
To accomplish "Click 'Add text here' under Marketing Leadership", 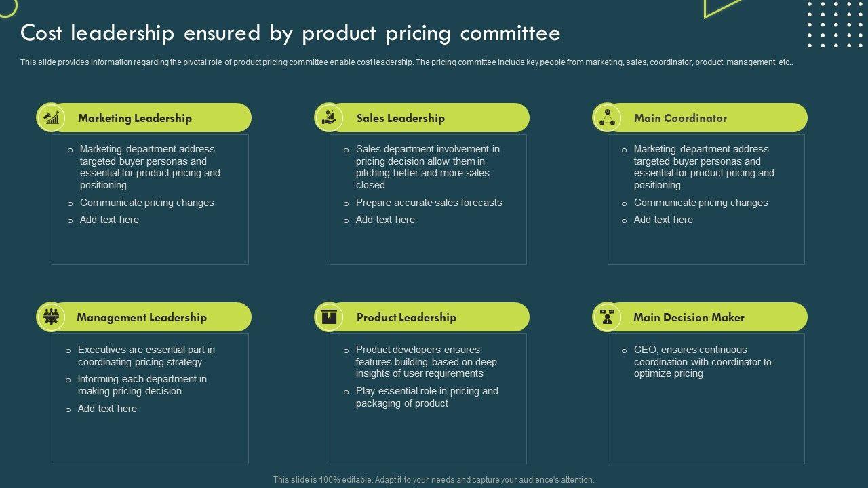I will click(x=109, y=220).
